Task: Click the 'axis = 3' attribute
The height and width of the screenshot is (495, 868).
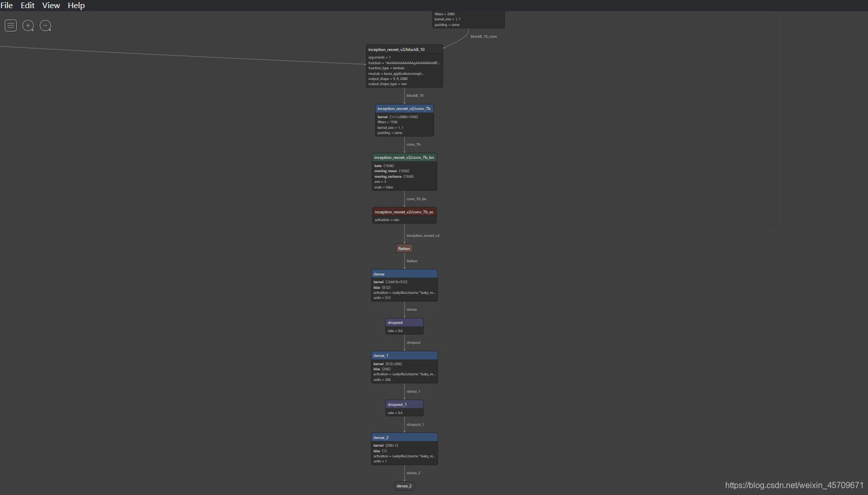Action: [380, 182]
